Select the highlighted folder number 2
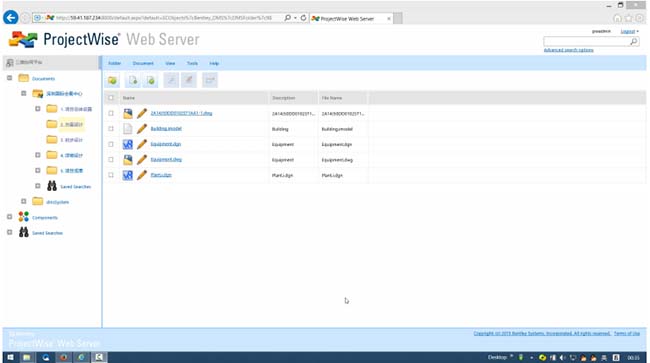Viewport: 650px width, 363px height. [x=71, y=124]
